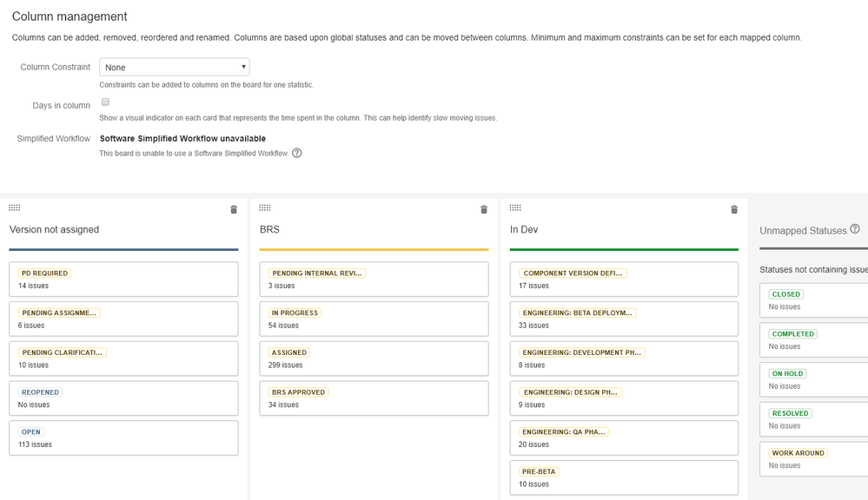Select the COMPLETED unmapped status
This screenshot has height=500, width=868.
814,340
